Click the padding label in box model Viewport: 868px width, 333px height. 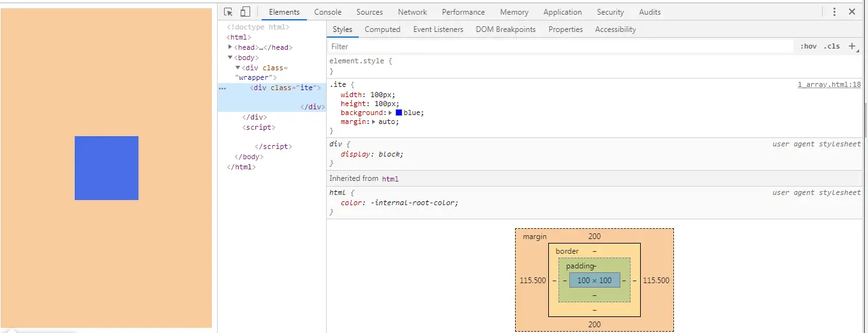point(580,266)
